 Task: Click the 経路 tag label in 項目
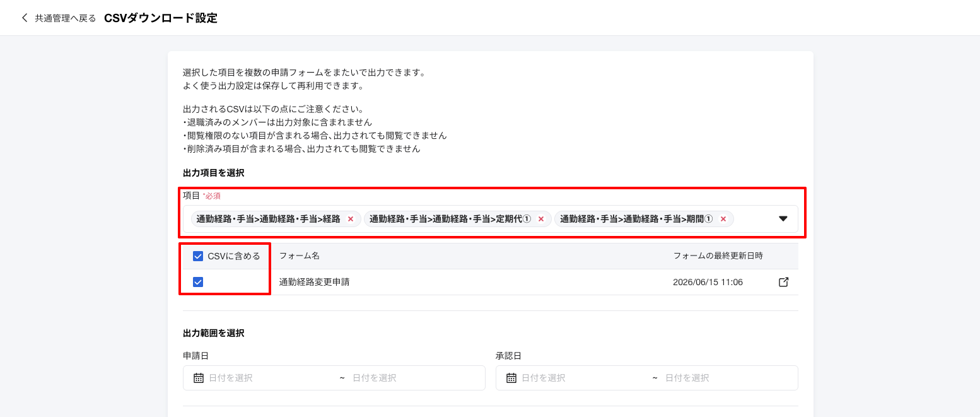tap(268, 219)
